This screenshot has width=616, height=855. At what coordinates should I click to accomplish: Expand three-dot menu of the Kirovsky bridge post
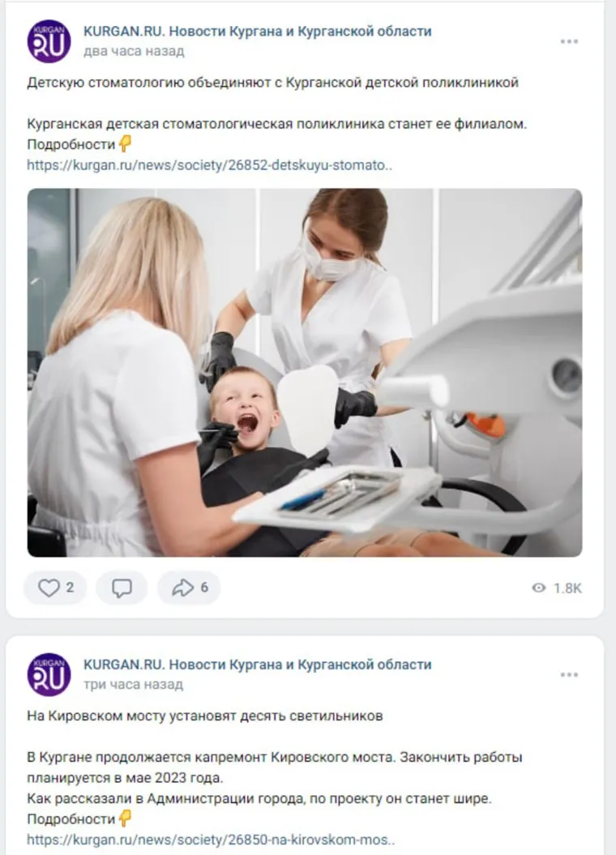569,674
